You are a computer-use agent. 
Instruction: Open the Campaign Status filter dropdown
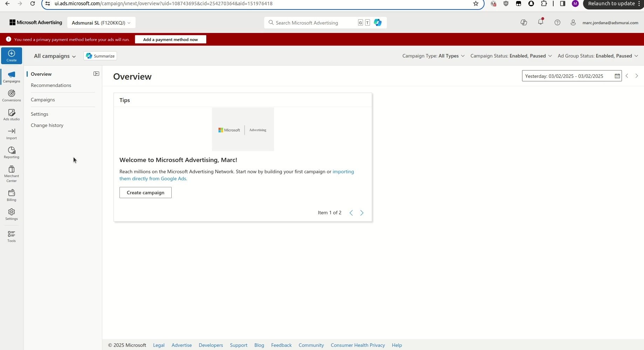pyautogui.click(x=511, y=56)
